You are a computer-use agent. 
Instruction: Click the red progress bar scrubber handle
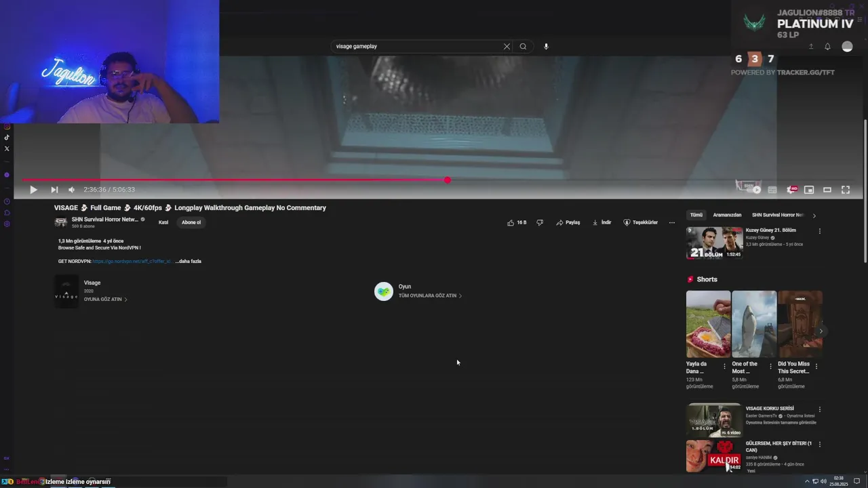point(448,180)
